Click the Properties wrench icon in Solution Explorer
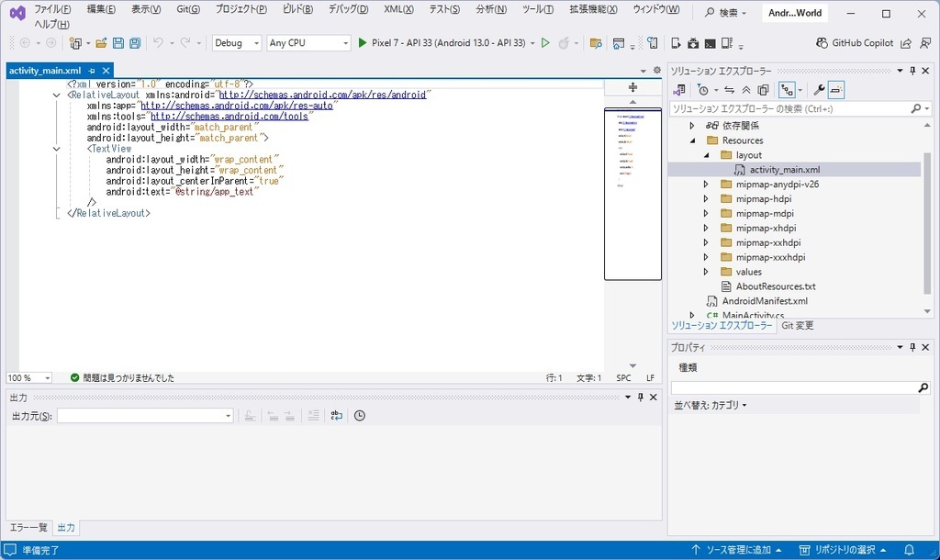 (820, 89)
